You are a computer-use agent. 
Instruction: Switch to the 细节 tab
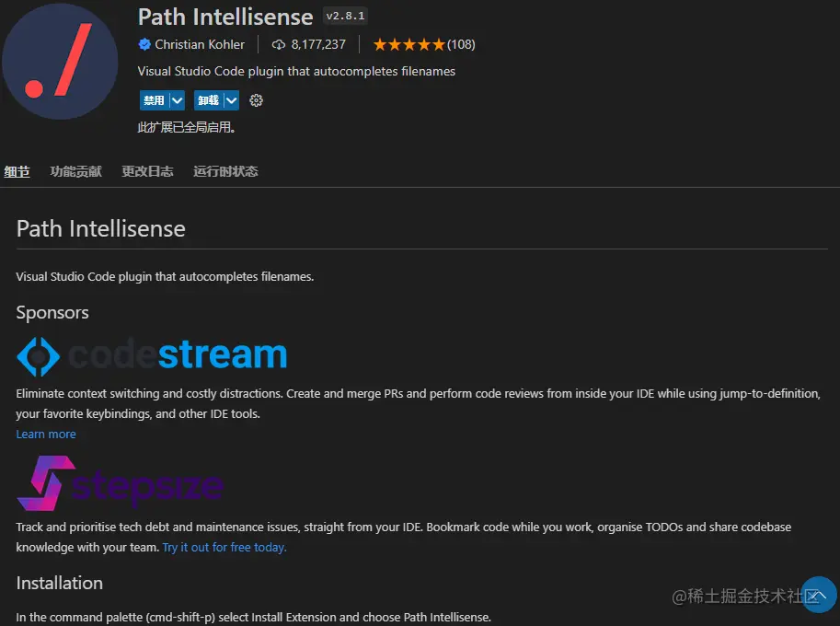(17, 171)
